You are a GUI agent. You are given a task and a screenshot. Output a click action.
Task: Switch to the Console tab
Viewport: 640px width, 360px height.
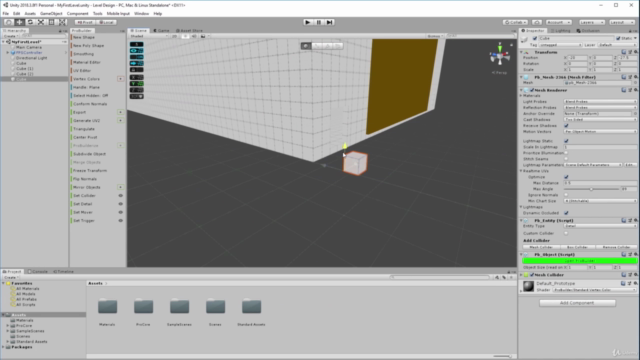tap(38, 271)
